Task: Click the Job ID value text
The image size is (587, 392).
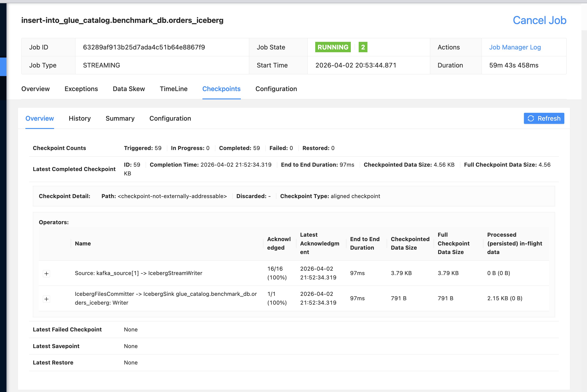Action: point(144,47)
